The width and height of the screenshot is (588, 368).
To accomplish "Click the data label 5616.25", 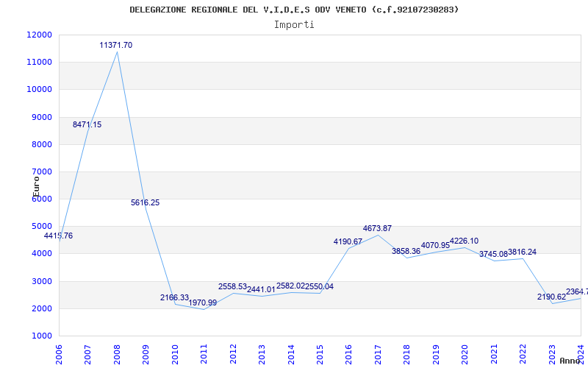I will tap(145, 203).
